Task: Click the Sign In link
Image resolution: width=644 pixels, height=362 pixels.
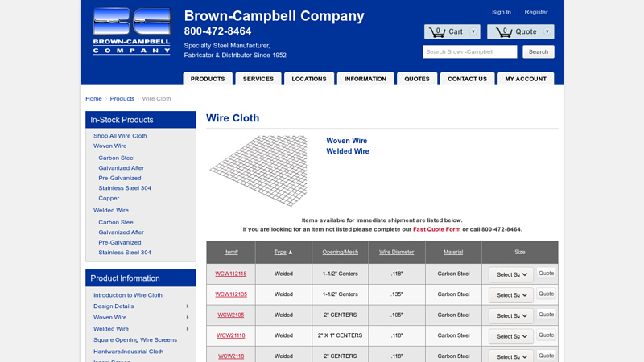Action: coord(502,12)
